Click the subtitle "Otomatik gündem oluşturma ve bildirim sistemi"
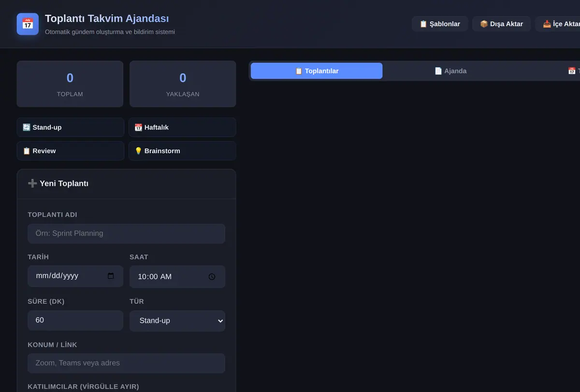The image size is (580, 392). 110,32
